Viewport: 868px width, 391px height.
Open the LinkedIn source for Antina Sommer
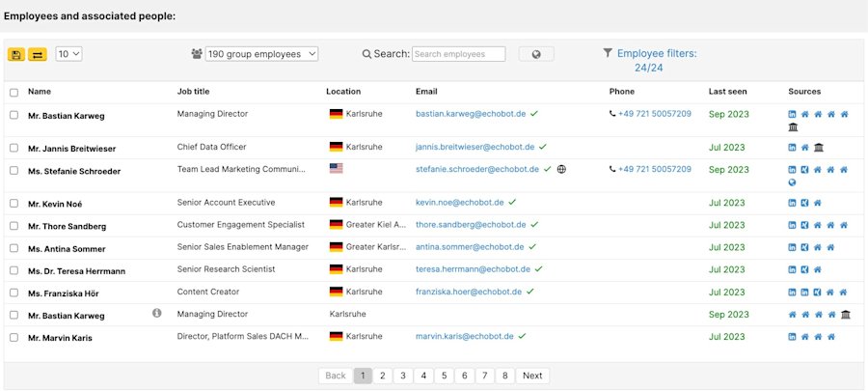[792, 247]
